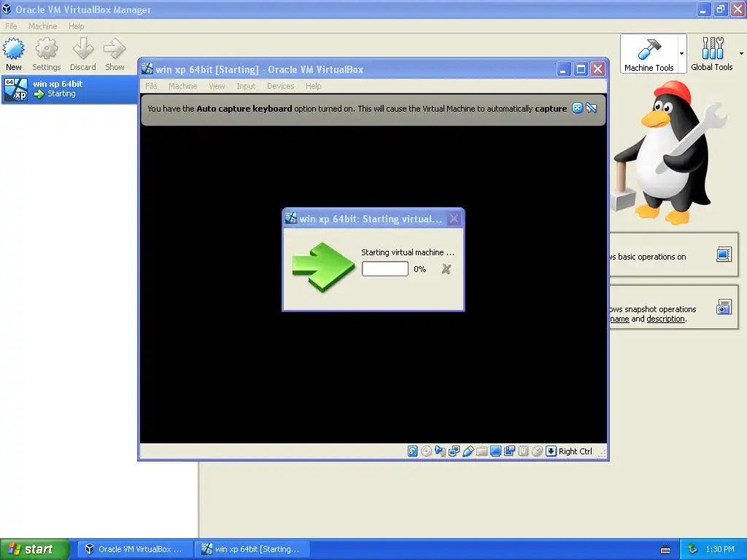Click the video capture status icon
747x560 pixels.
[x=509, y=451]
